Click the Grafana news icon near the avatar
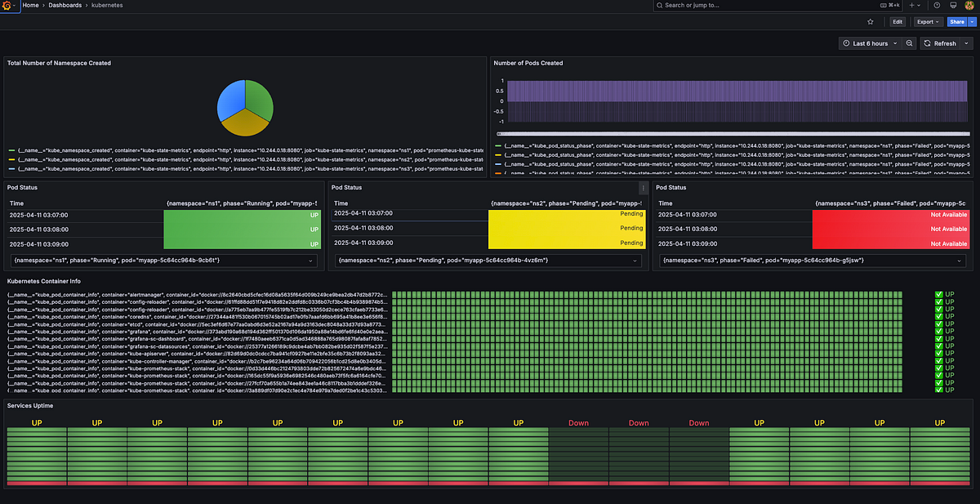 coord(954,5)
